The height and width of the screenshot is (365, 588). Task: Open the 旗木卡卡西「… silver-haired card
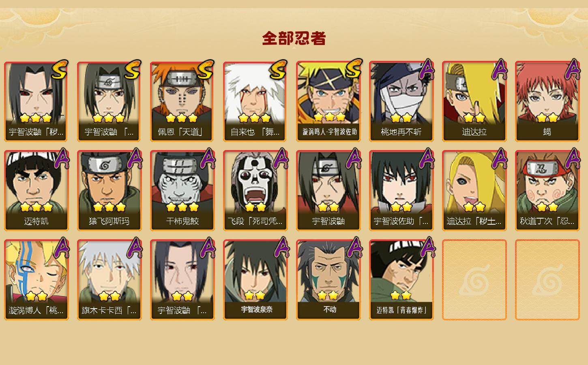[x=109, y=280]
